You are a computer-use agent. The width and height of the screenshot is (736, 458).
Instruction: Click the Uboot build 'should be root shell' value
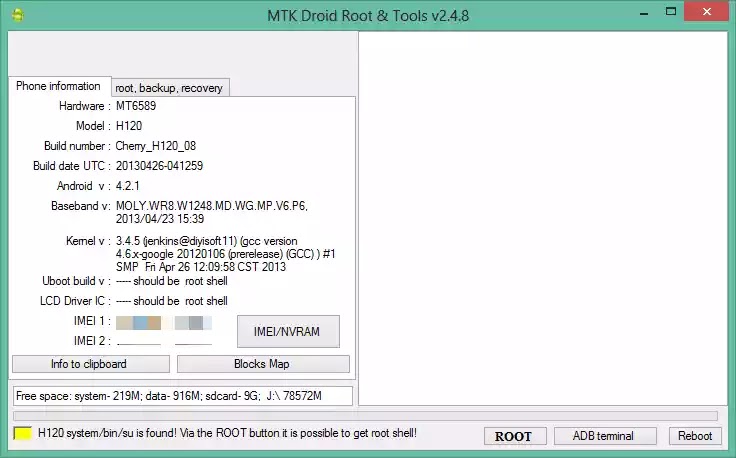click(172, 281)
